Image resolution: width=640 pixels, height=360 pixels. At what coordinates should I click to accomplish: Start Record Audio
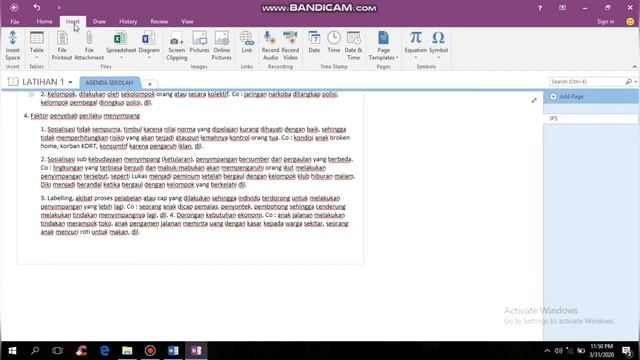click(270, 45)
